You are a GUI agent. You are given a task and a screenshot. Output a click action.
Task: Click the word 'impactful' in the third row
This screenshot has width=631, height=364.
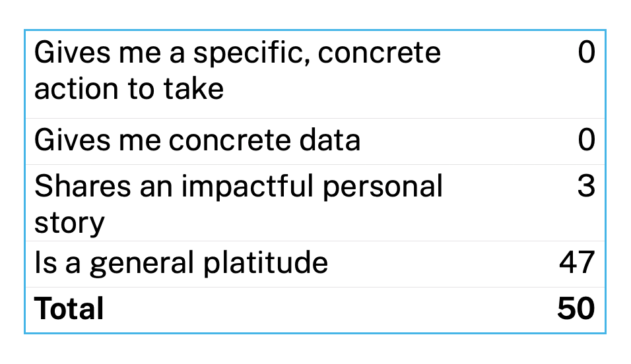click(x=248, y=187)
